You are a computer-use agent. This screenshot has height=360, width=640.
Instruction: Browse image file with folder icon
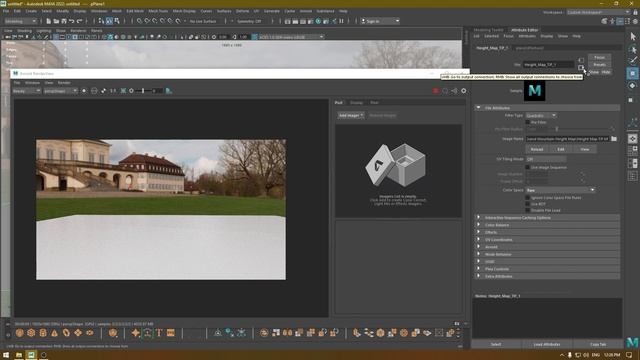click(x=614, y=139)
